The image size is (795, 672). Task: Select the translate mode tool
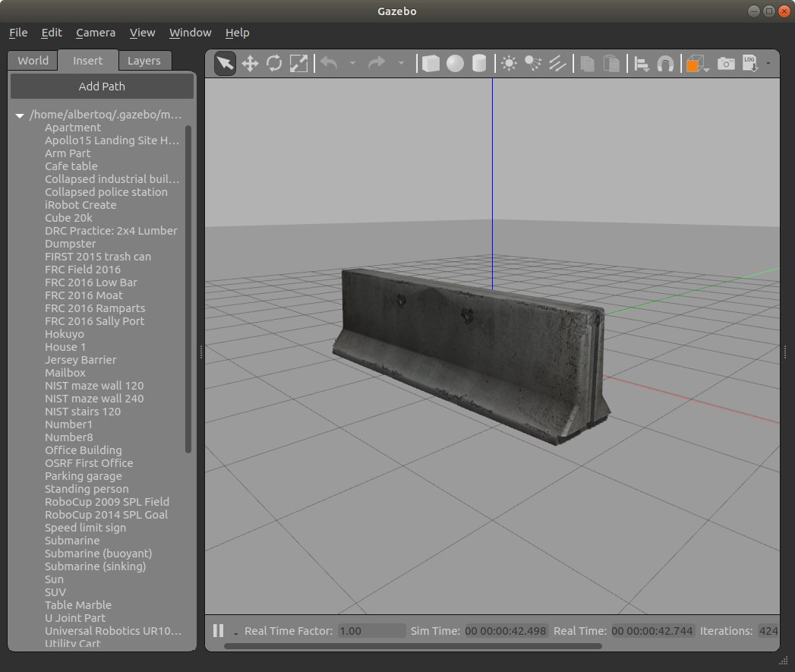point(250,63)
